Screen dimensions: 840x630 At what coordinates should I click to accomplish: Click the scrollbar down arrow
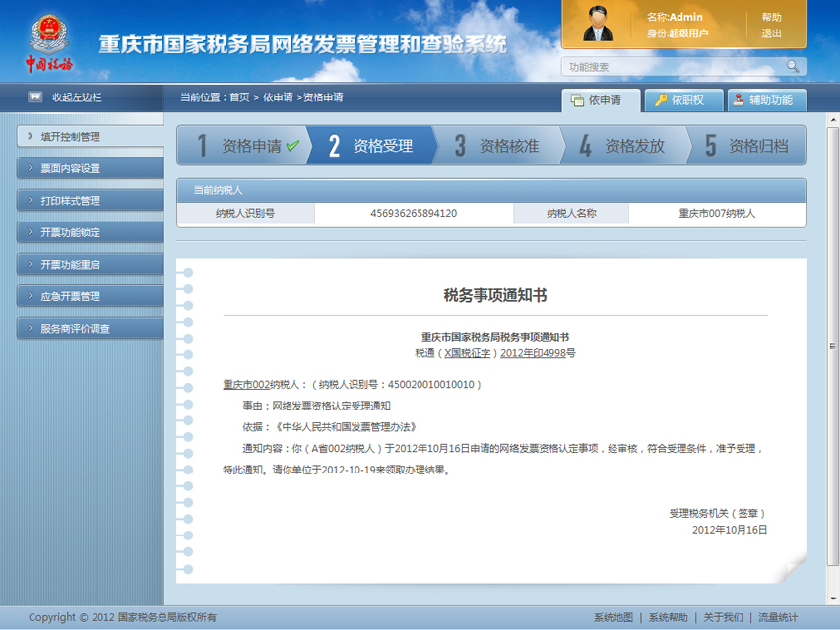coord(832,598)
